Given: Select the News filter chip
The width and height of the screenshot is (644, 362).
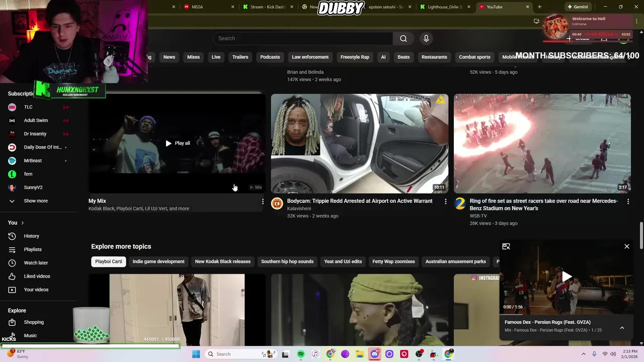Looking at the screenshot, I should (169, 57).
